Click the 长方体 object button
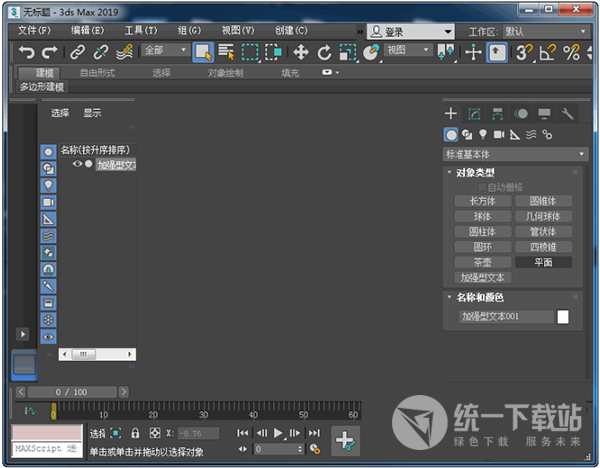600x468 pixels. point(482,201)
